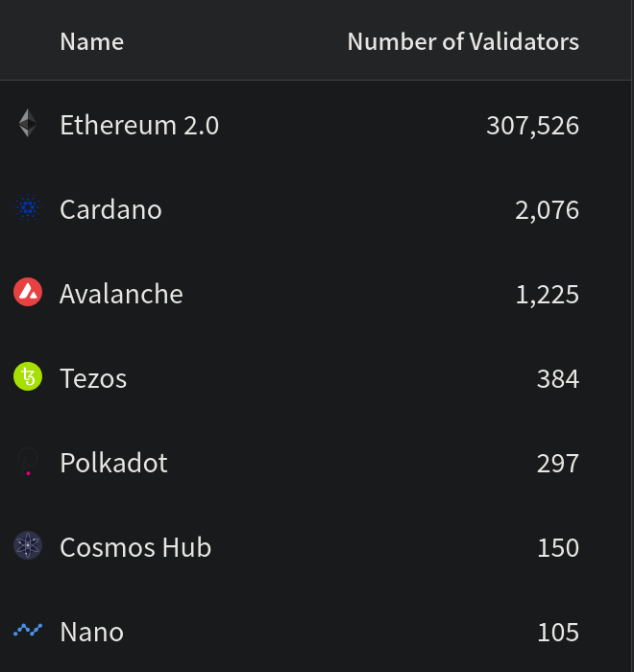The height and width of the screenshot is (672, 634).
Task: Open the Cardano name link
Action: click(x=110, y=209)
